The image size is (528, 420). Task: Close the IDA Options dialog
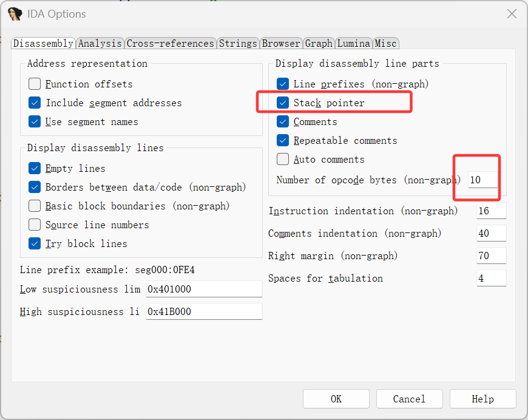(512, 14)
